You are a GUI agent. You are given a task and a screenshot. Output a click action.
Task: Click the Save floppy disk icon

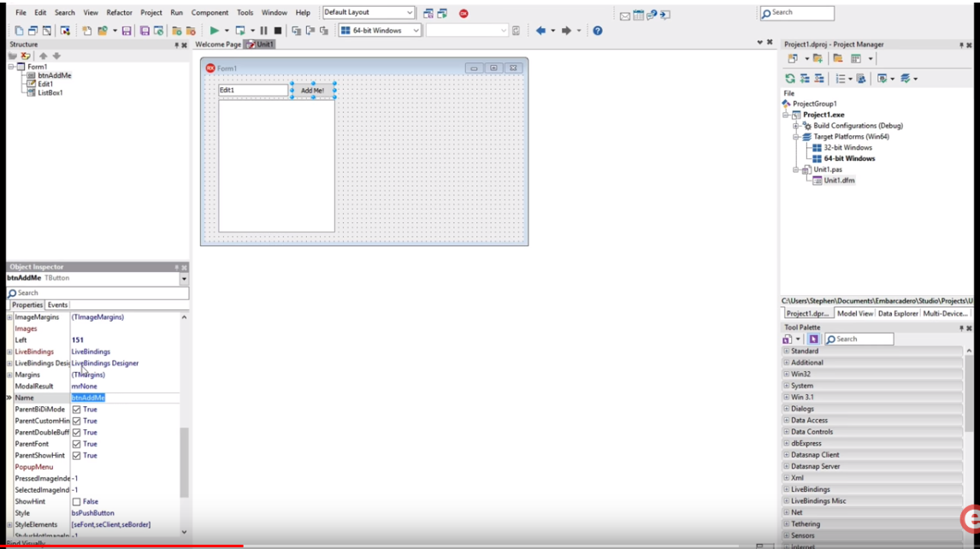[127, 31]
